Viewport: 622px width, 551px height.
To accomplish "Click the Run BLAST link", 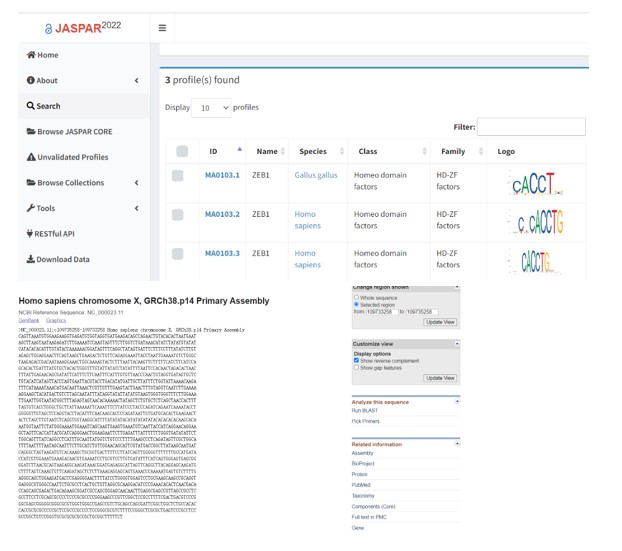I will 366,410.
